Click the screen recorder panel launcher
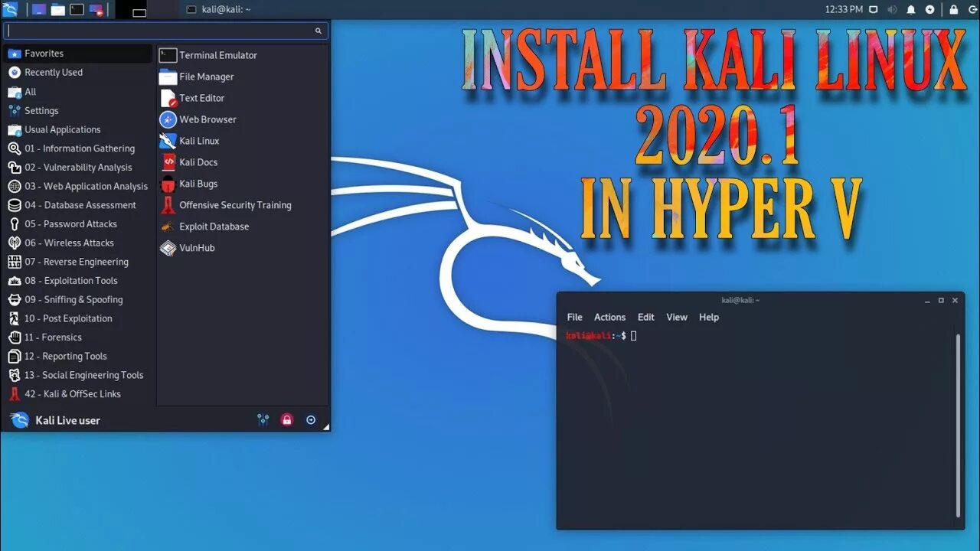The height and width of the screenshot is (551, 980). point(96,10)
